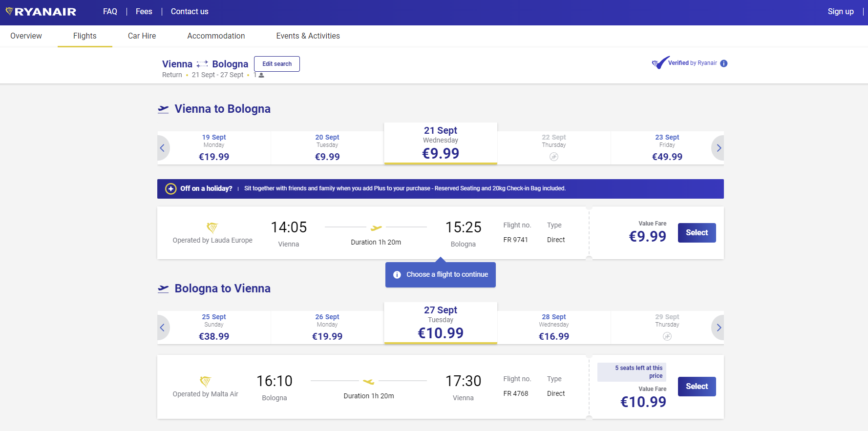
Task: Click the passenger count person icon
Action: point(261,75)
